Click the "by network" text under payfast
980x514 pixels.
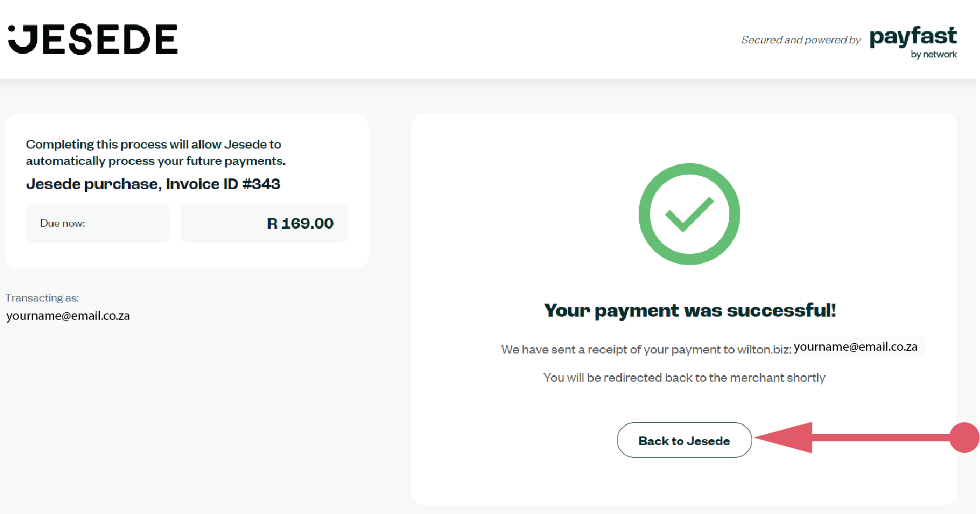click(933, 54)
